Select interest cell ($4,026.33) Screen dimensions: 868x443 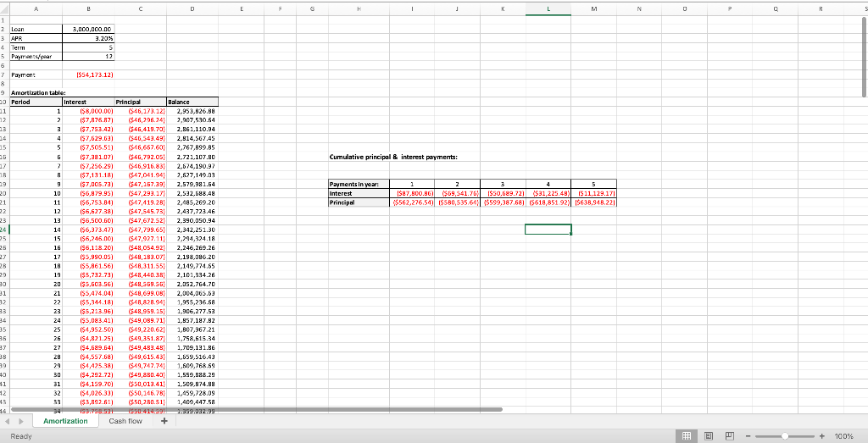pyautogui.click(x=88, y=393)
